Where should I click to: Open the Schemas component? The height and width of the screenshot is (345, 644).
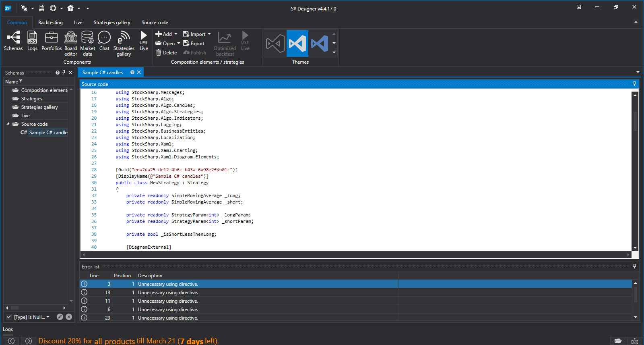coord(13,41)
